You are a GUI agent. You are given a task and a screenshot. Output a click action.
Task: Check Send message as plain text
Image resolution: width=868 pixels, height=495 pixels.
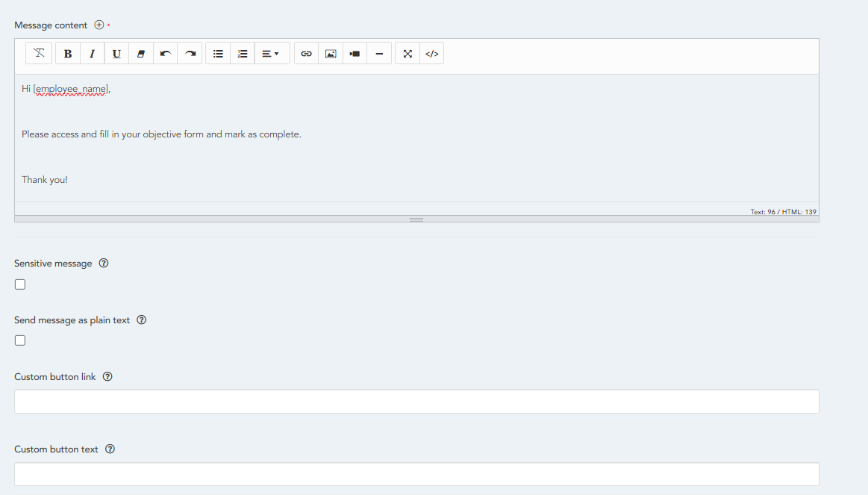point(20,340)
